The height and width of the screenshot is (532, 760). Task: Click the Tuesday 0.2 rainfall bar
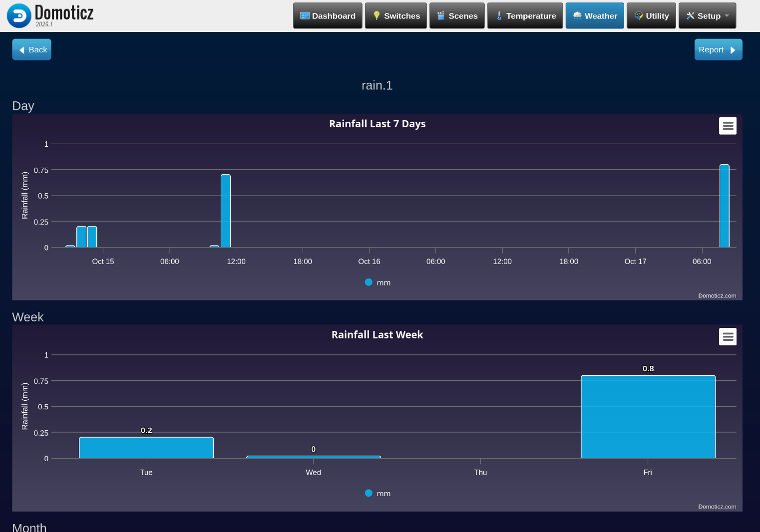(x=146, y=448)
